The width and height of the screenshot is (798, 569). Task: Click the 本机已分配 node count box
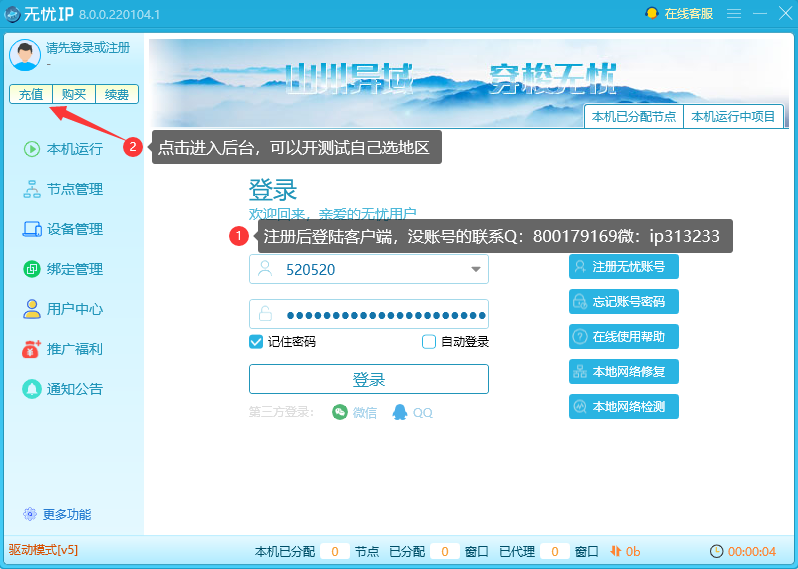pos(335,551)
